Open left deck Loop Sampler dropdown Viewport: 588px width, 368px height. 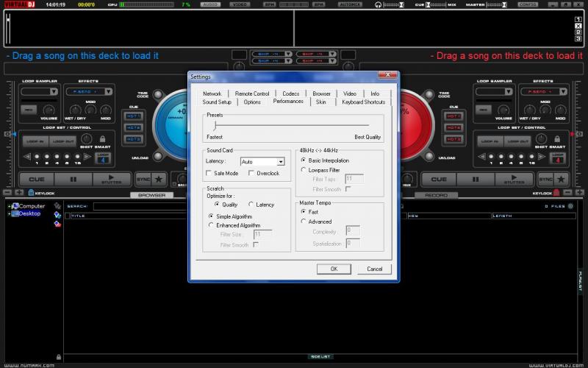click(54, 91)
